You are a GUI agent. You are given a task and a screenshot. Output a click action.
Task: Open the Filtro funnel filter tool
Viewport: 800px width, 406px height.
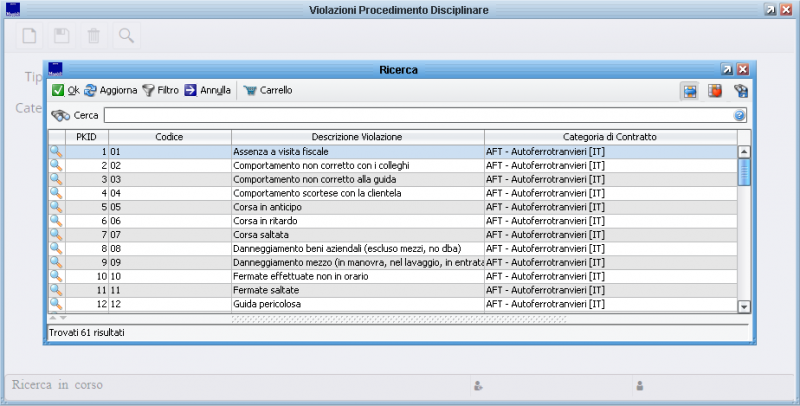(x=160, y=90)
